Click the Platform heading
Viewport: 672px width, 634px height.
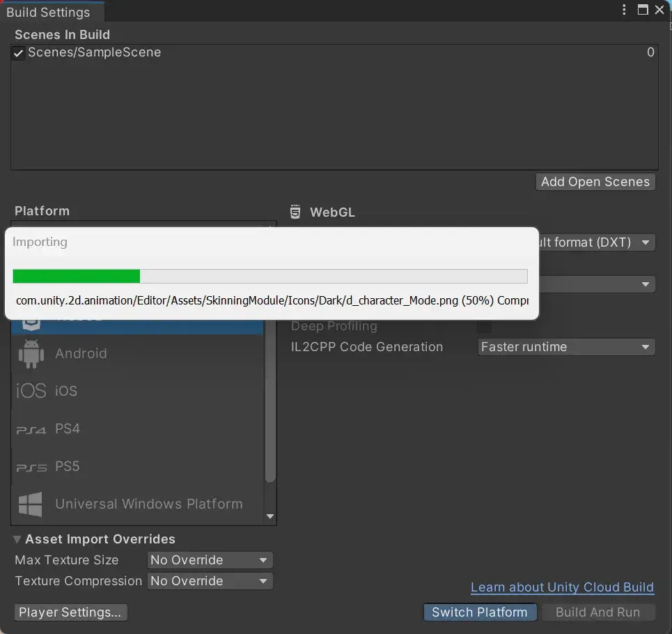42,211
